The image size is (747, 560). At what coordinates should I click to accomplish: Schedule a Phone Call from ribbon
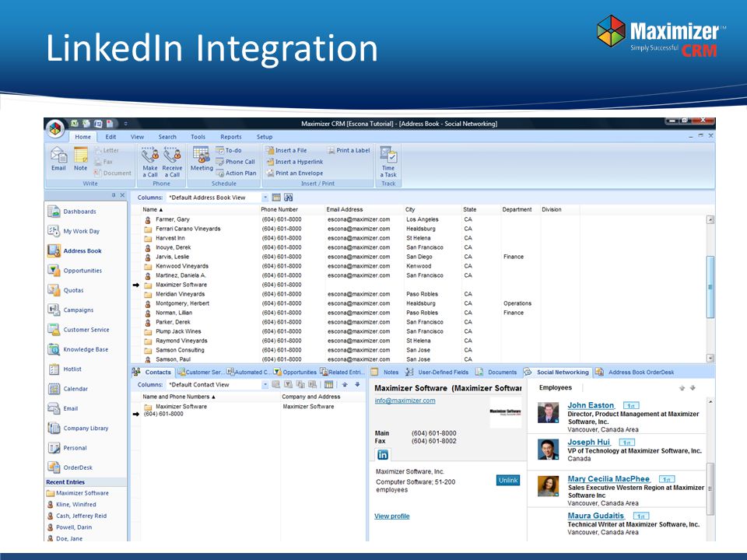tap(235, 162)
